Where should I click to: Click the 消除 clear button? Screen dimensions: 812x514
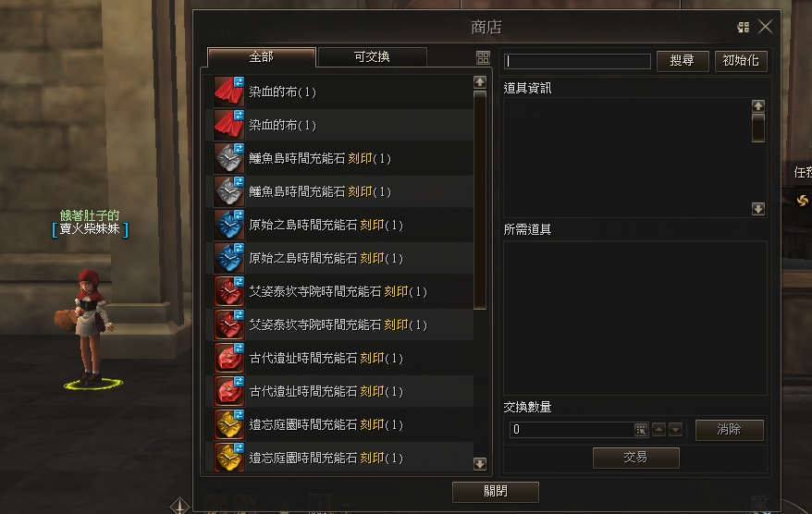pos(729,430)
